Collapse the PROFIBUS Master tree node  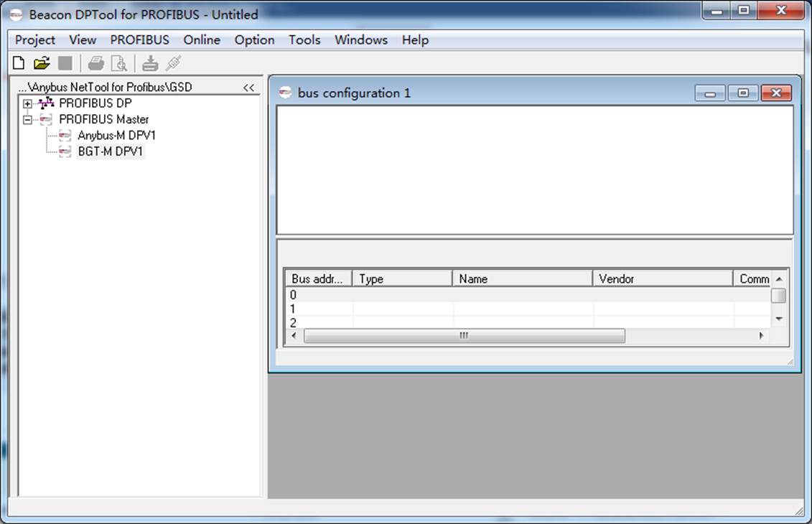pos(27,120)
